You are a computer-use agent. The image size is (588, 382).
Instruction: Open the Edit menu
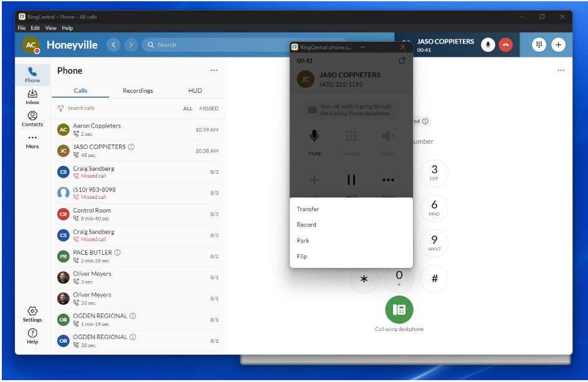click(x=36, y=28)
